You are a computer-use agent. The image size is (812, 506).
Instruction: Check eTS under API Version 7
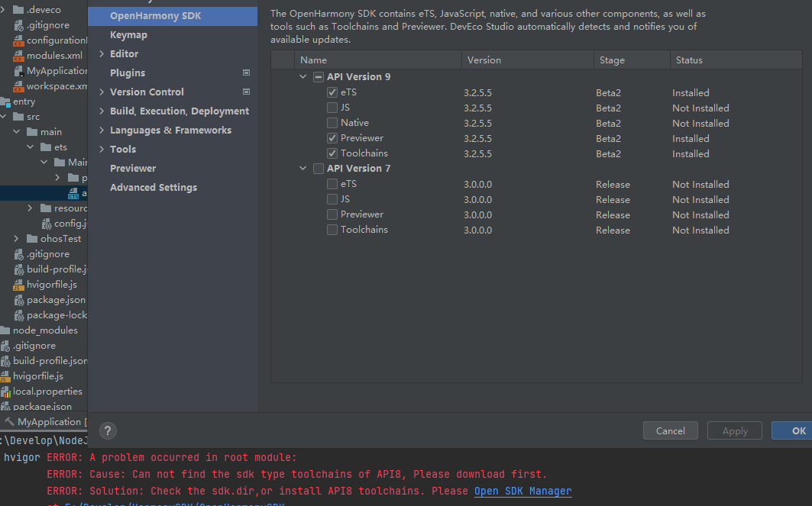[332, 184]
